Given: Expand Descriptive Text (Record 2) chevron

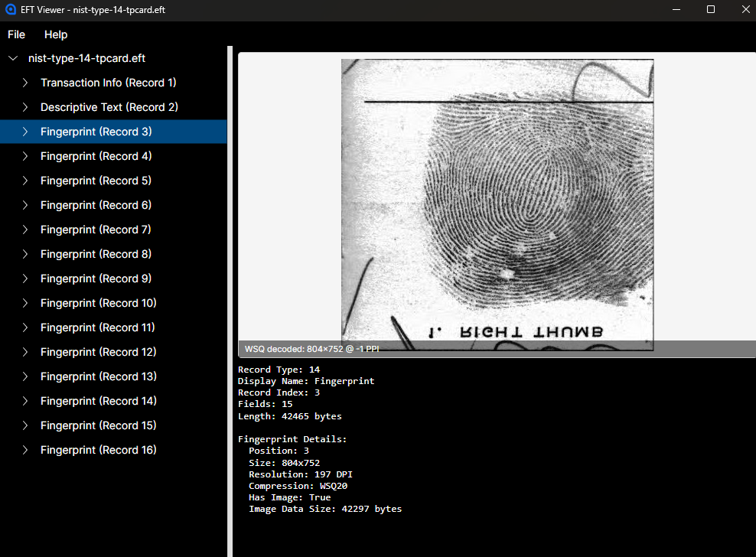Looking at the screenshot, I should (25, 107).
